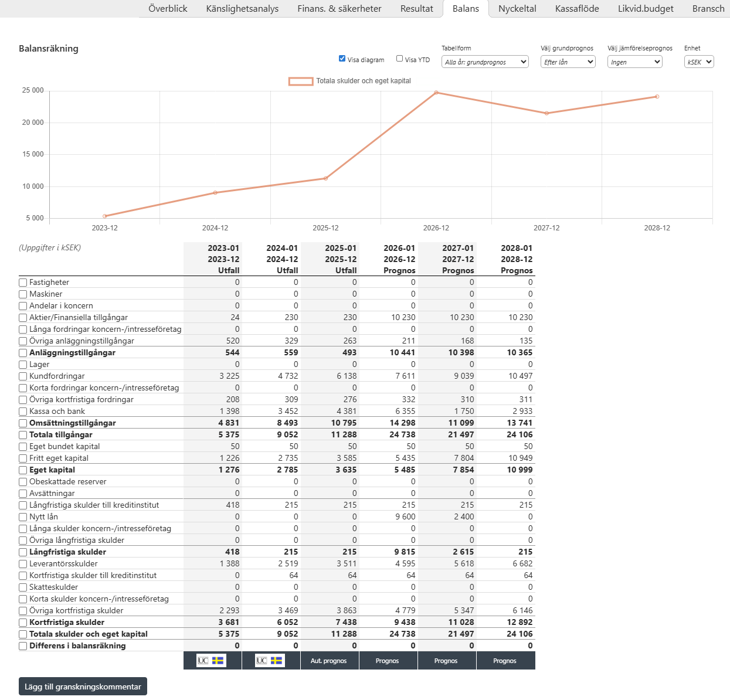730x700 pixels.
Task: Click the 2026-12 chart data point
Action: click(x=436, y=92)
